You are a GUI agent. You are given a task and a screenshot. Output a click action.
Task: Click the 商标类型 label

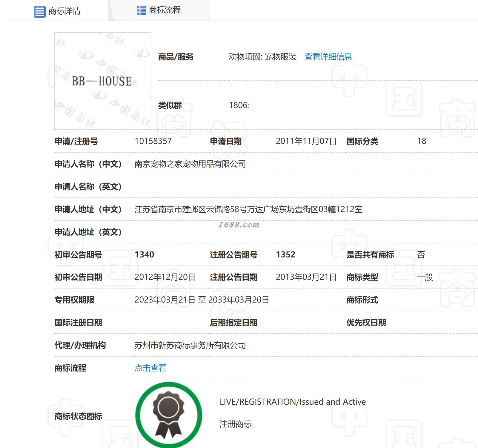click(362, 277)
